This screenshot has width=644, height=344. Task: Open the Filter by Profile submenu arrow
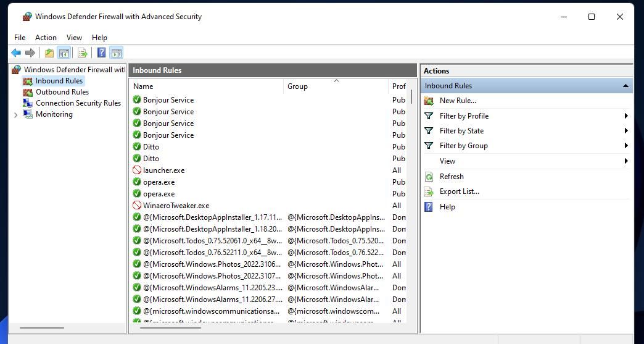pos(626,116)
